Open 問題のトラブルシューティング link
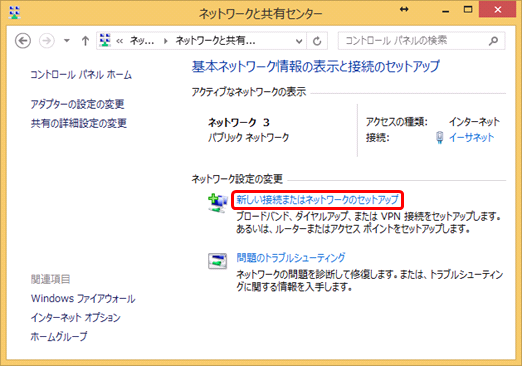 click(291, 258)
